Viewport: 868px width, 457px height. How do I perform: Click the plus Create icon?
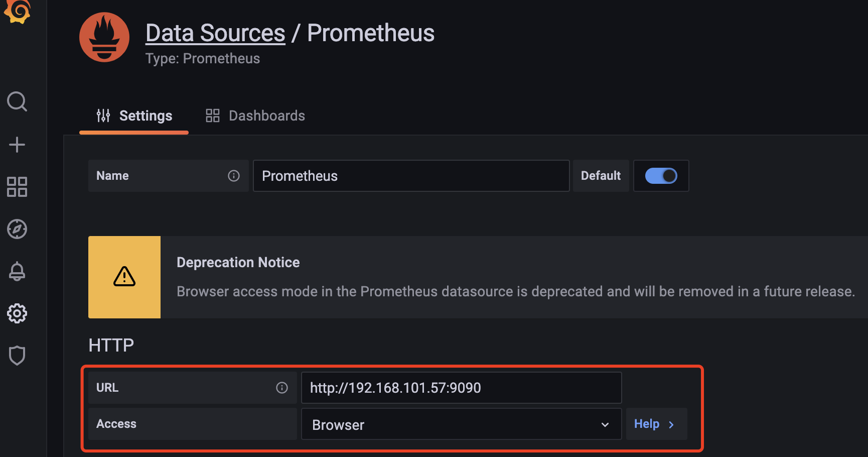click(17, 145)
